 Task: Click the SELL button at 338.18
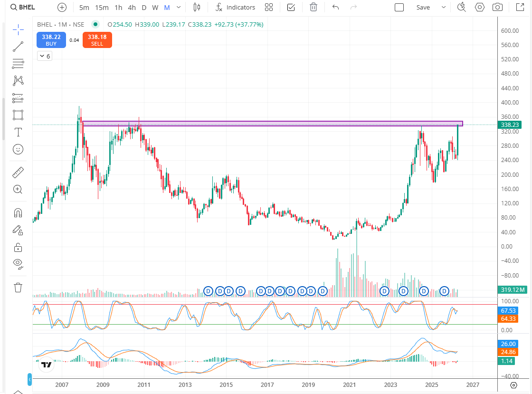point(97,40)
